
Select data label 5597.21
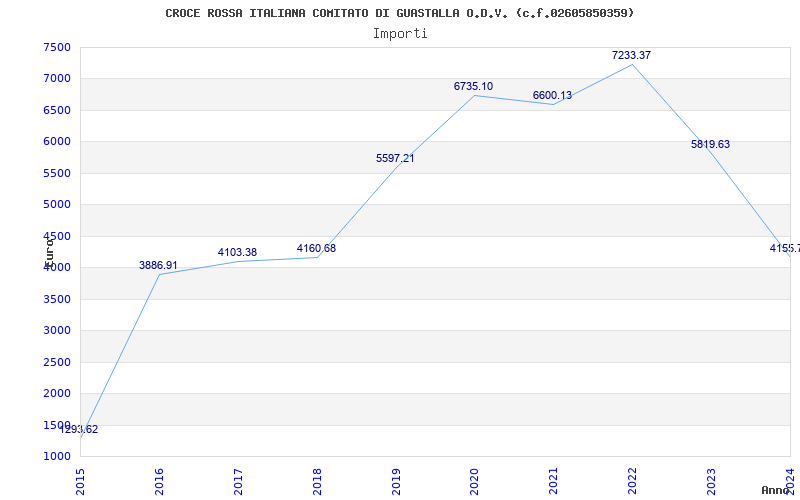point(395,159)
